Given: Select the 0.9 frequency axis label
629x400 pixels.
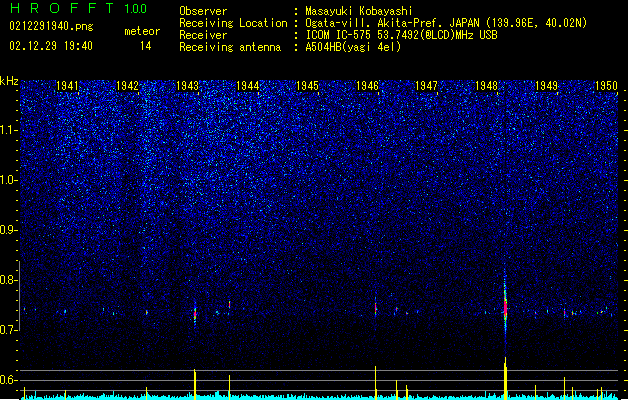Looking at the screenshot, I should [8, 230].
